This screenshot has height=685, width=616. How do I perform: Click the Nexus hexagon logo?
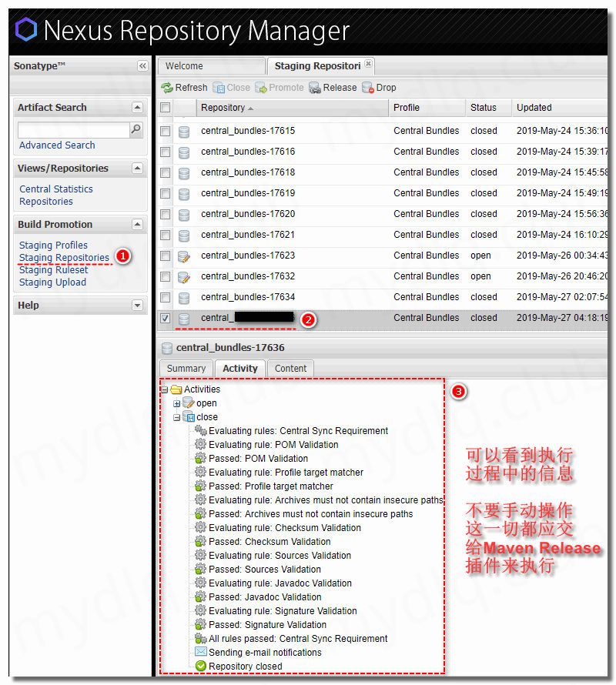pos(26,30)
